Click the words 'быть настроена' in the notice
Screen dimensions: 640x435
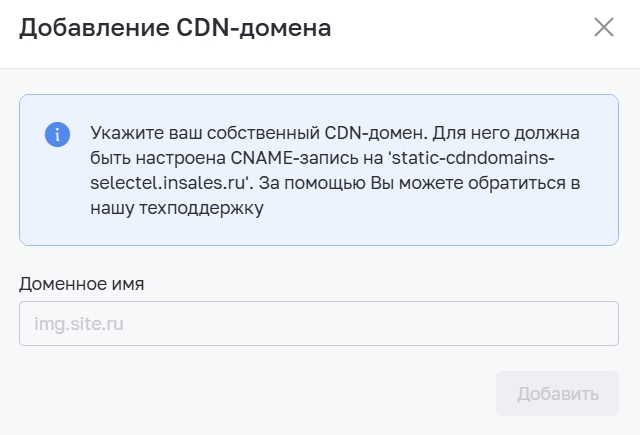click(x=158, y=158)
